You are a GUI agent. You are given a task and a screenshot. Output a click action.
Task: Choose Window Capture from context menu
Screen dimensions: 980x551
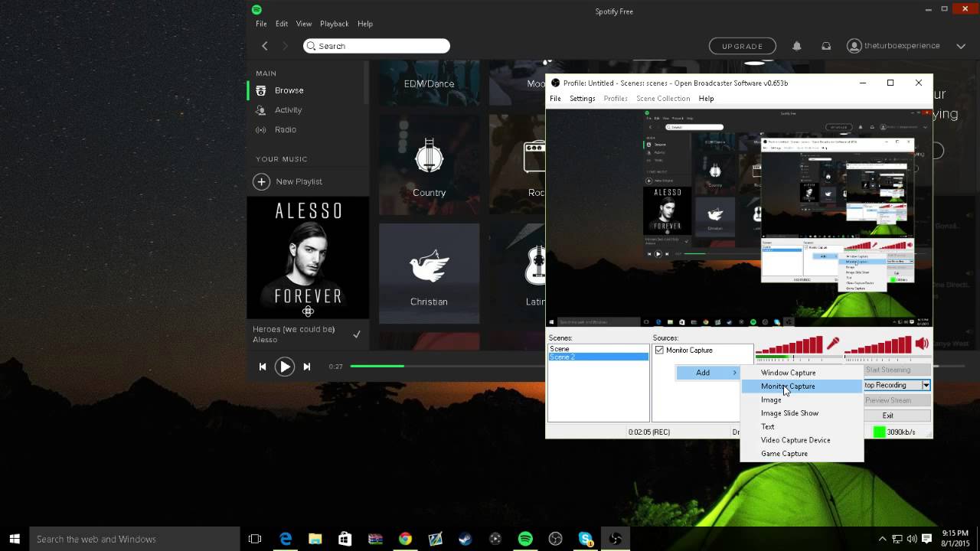click(802, 373)
